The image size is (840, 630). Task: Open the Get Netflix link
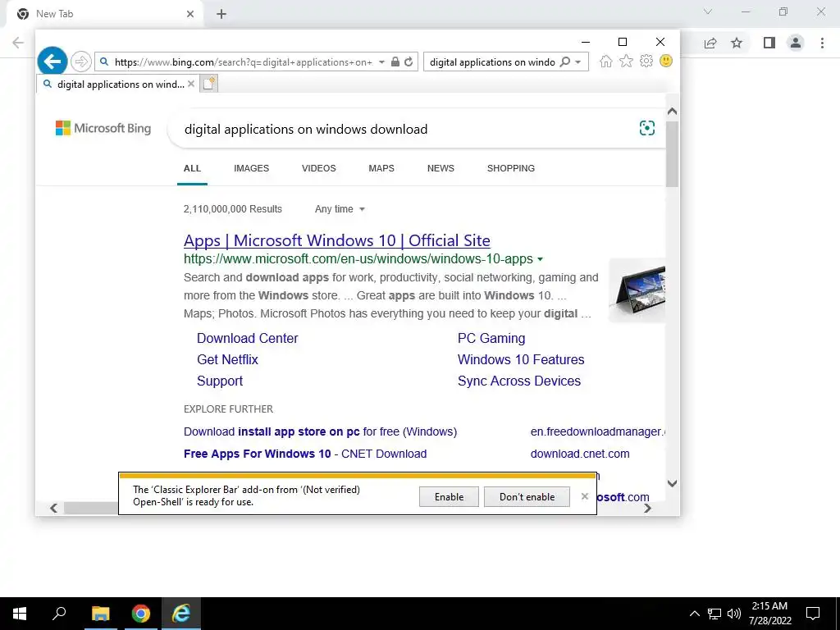(227, 359)
